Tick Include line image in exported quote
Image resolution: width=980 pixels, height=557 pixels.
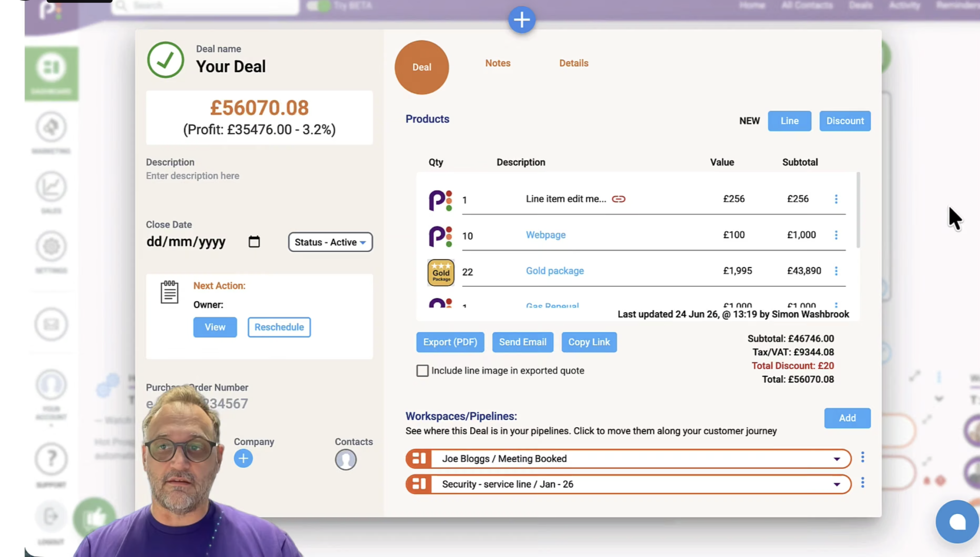click(x=422, y=371)
